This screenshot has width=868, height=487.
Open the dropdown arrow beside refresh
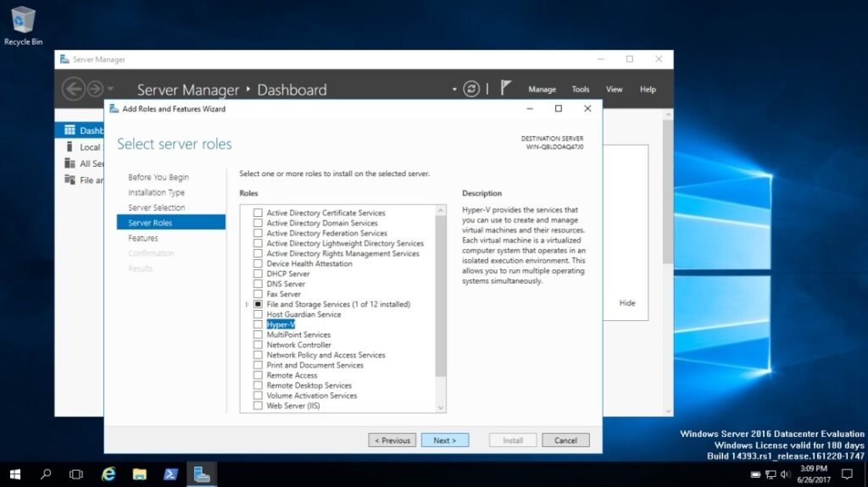click(x=454, y=89)
